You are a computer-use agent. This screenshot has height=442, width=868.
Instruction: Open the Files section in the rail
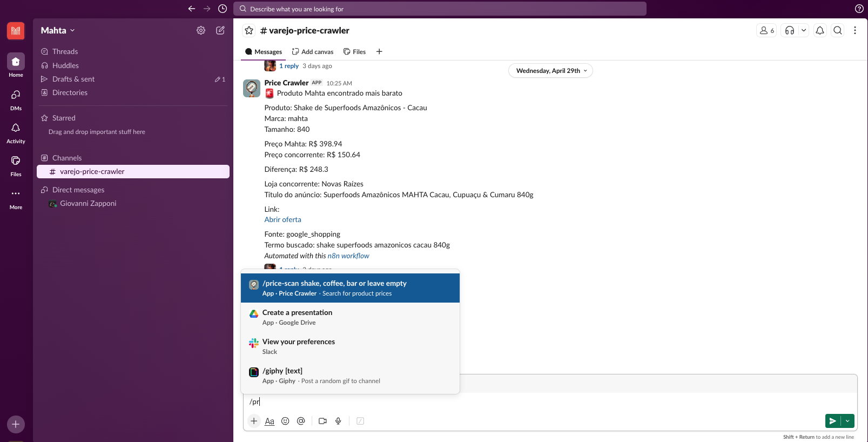pos(16,165)
